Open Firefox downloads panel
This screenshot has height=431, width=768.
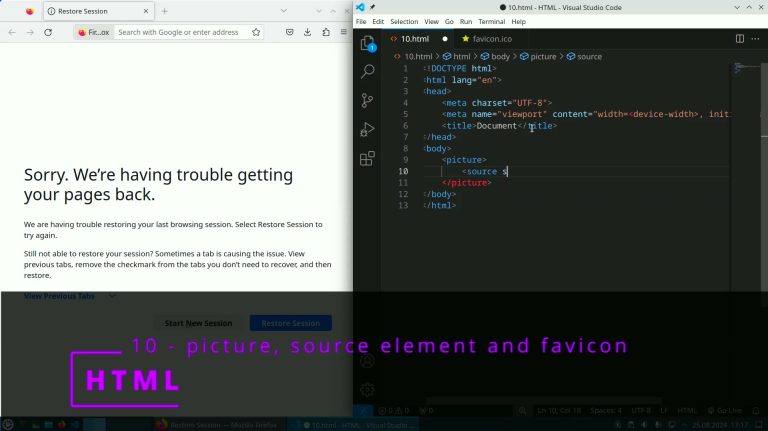click(308, 32)
